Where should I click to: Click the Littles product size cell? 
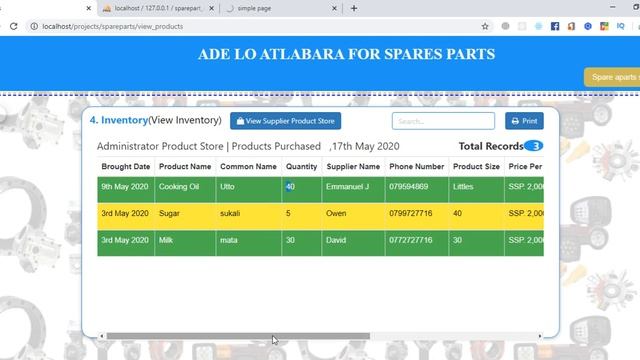[x=476, y=189]
